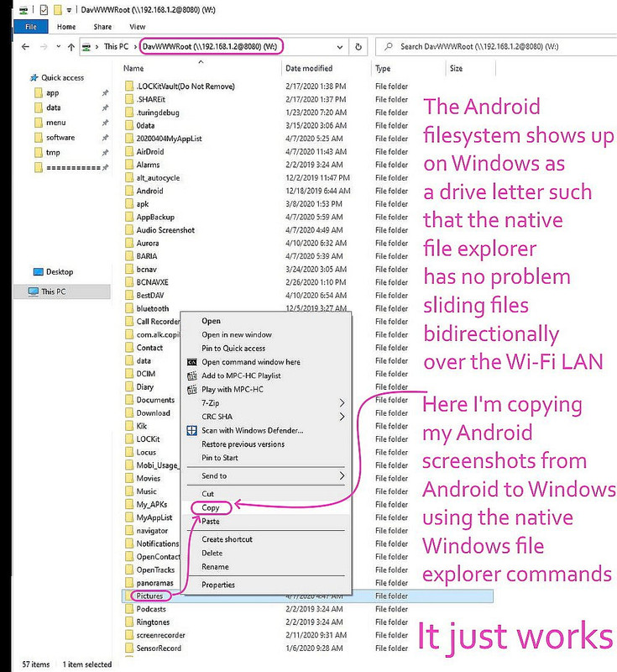Choose Pin to Quick access
This screenshot has height=672, width=617.
tap(233, 349)
